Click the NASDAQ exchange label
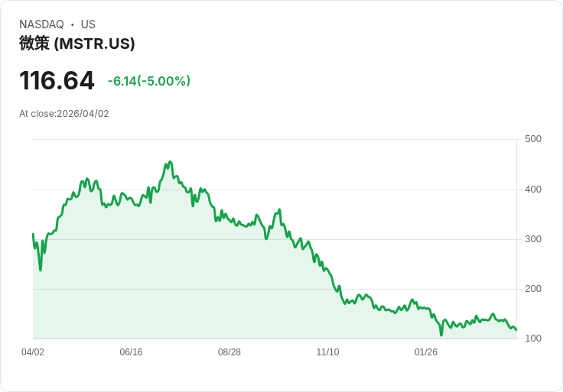This screenshot has width=563, height=392. click(x=41, y=24)
